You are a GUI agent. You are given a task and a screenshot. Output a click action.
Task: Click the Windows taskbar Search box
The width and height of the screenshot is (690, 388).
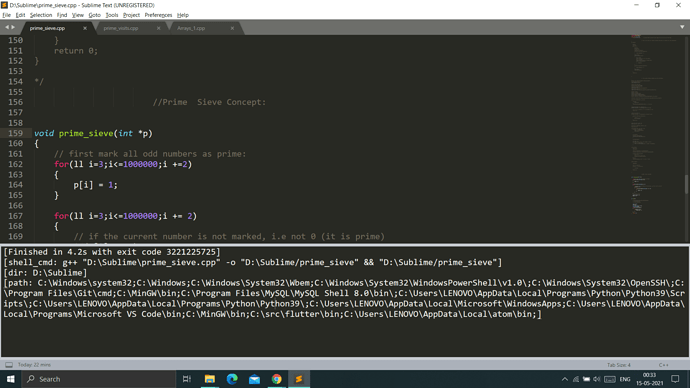pyautogui.click(x=98, y=379)
